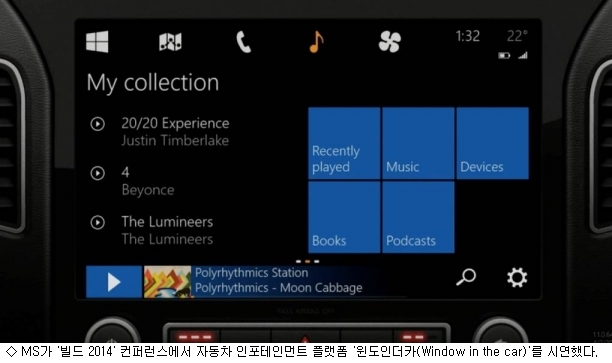
Task: Open the Recently played tile
Action: coord(344,143)
